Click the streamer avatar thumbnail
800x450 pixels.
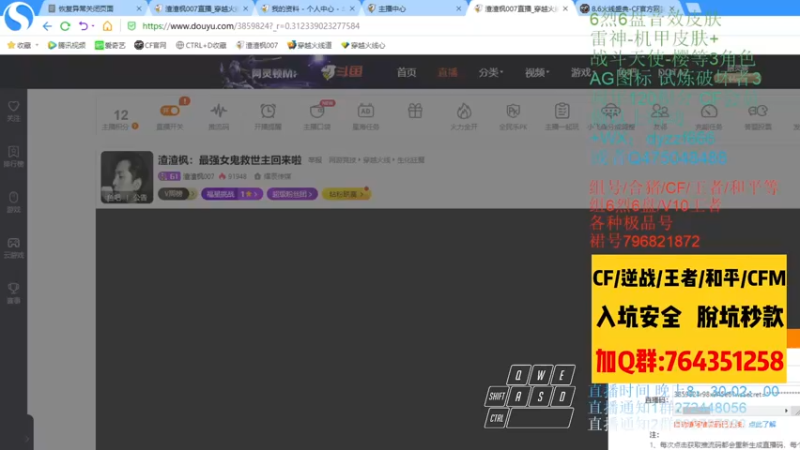coord(127,177)
